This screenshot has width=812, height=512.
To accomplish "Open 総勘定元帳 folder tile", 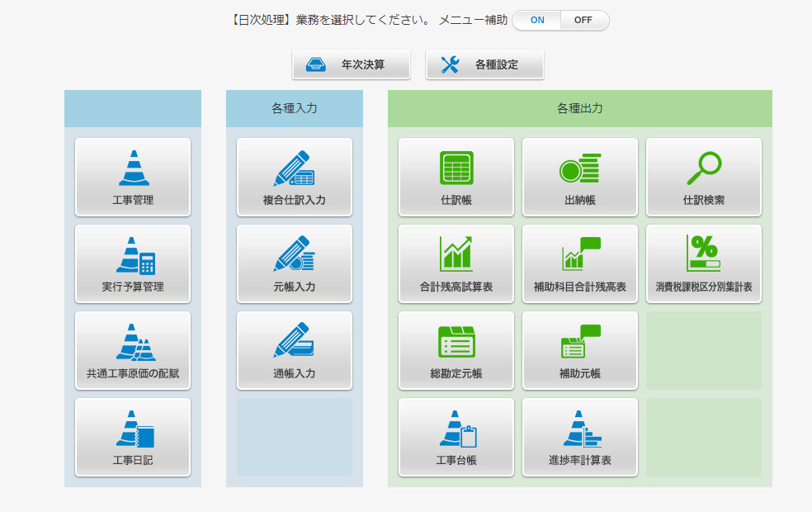I will pyautogui.click(x=456, y=350).
